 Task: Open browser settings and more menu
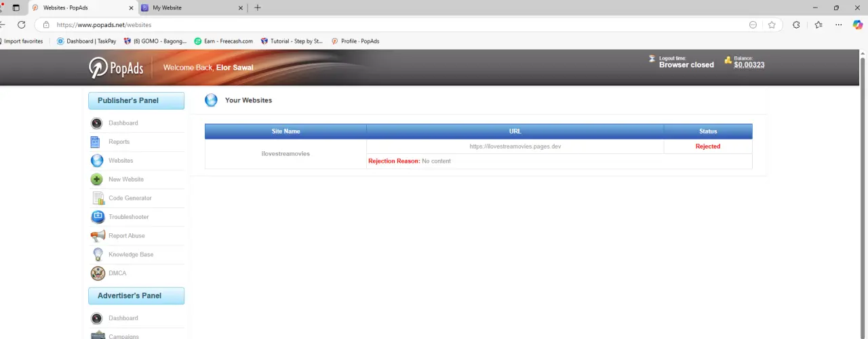pyautogui.click(x=839, y=24)
